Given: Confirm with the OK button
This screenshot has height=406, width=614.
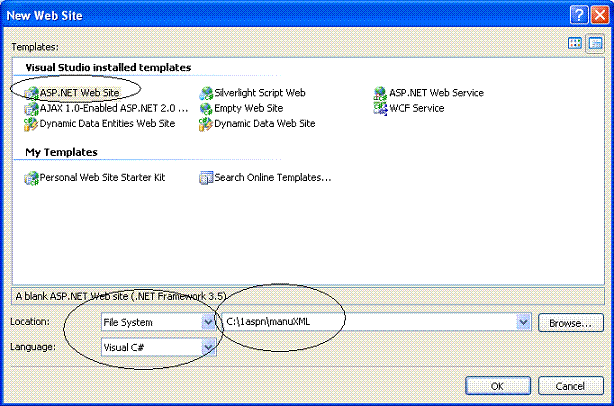Looking at the screenshot, I should pyautogui.click(x=498, y=386).
